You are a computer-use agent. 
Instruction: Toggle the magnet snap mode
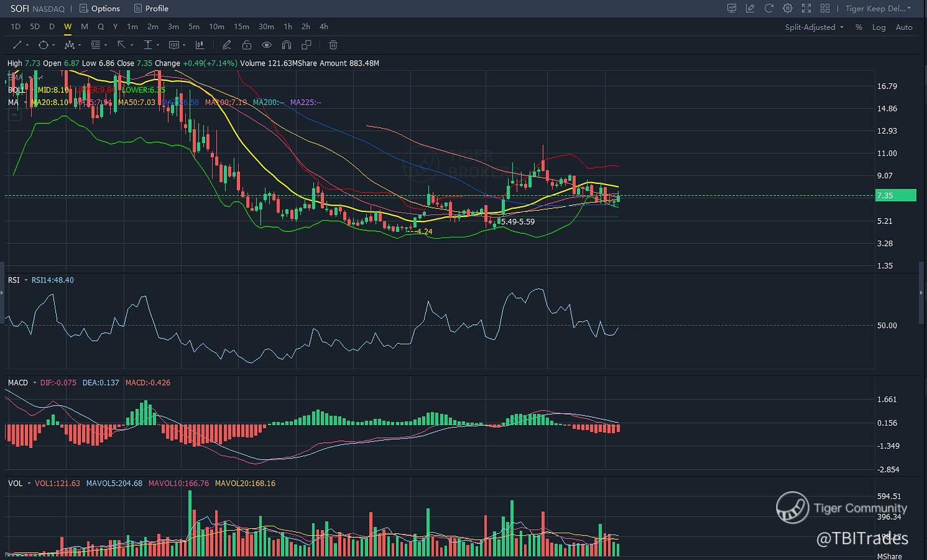[287, 45]
